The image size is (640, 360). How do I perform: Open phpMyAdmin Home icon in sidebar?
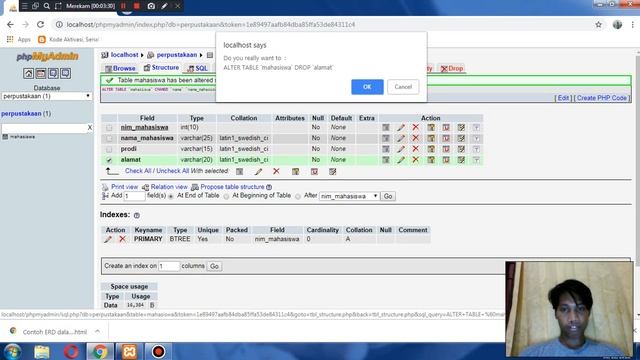28,73
